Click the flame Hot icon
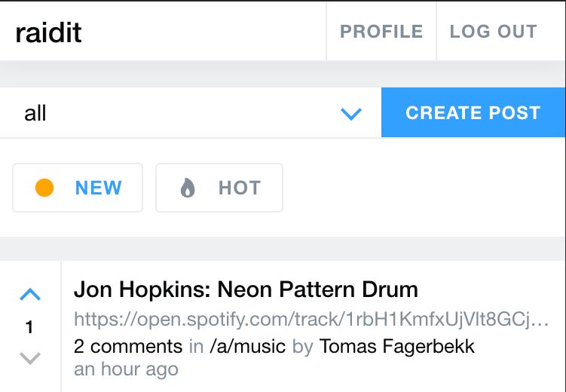This screenshot has height=392, width=566. pos(188,188)
